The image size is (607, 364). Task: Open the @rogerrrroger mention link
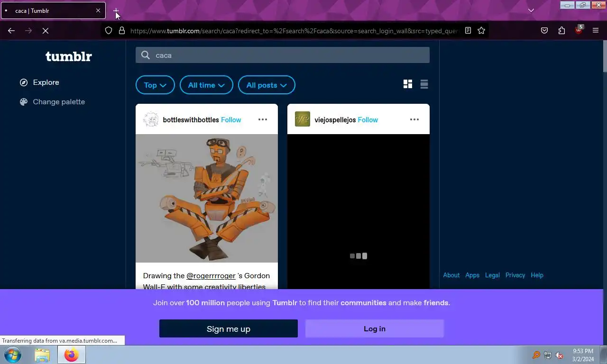click(x=211, y=276)
